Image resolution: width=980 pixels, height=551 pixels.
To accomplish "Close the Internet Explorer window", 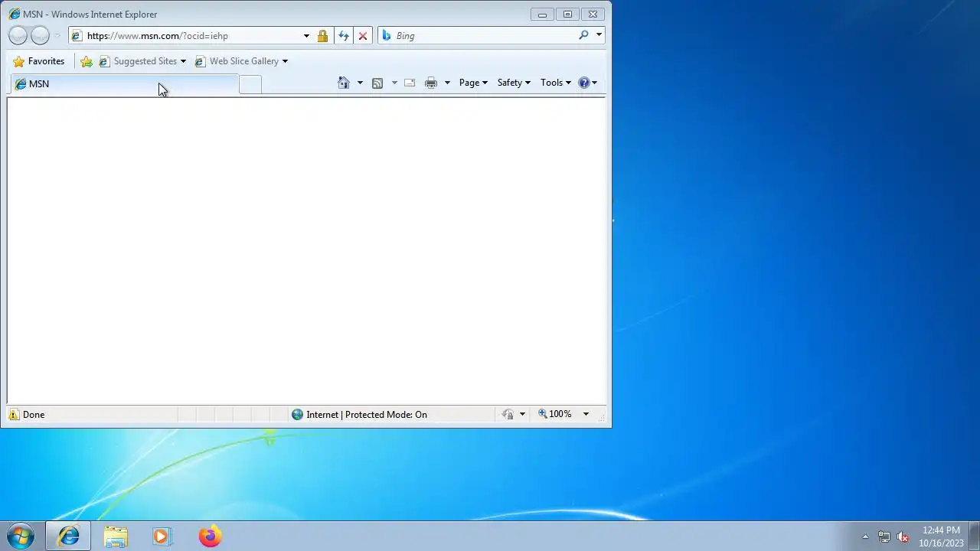I will point(593,14).
